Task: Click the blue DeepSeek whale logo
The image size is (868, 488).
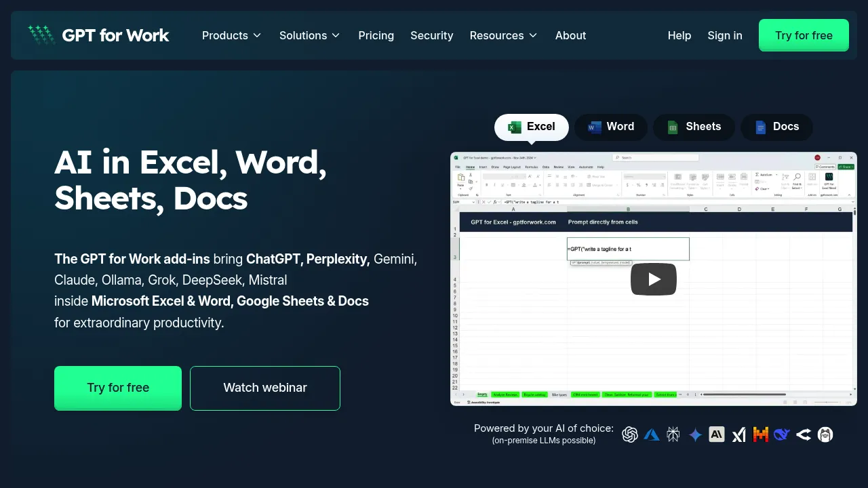Action: click(x=782, y=434)
